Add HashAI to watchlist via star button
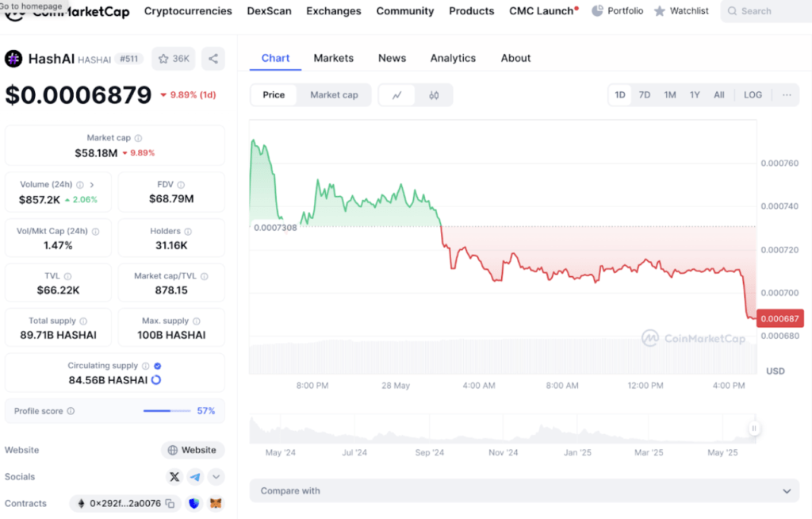 [x=174, y=59]
